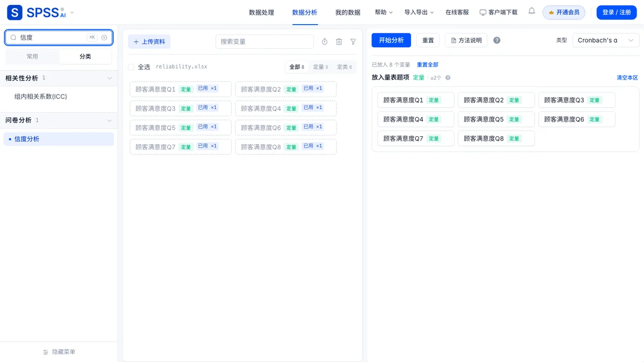Click the SPSSAI logo icon
Screen dimensions: 644x362
14,12
